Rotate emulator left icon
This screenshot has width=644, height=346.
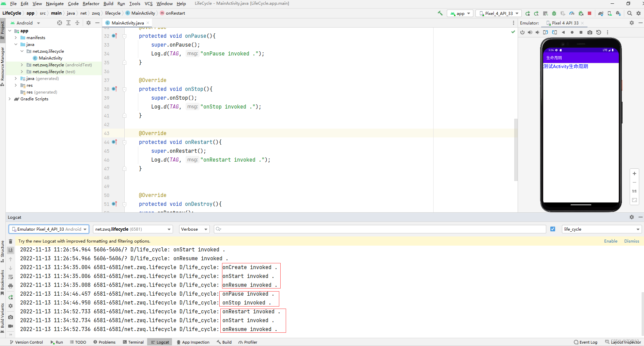546,32
